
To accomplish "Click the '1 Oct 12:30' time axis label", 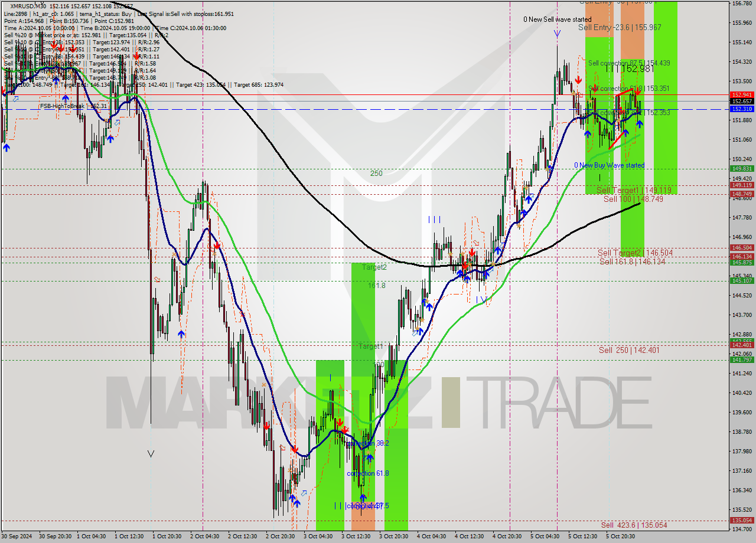I will pos(129,537).
